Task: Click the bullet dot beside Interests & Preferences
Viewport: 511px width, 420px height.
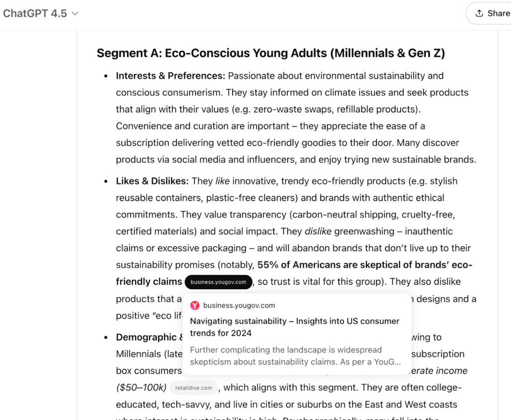Action: [106, 76]
